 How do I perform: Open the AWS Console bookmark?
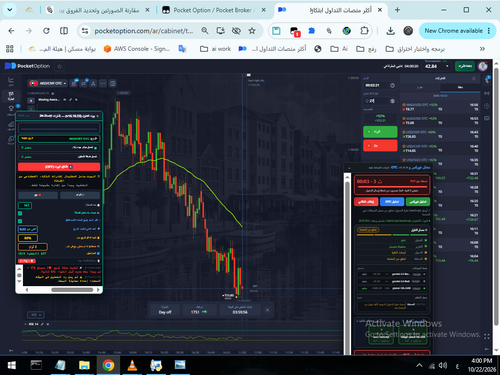[x=137, y=49]
